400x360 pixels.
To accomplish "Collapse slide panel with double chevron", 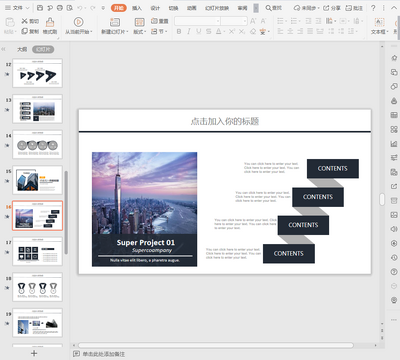I will (x=3, y=49).
